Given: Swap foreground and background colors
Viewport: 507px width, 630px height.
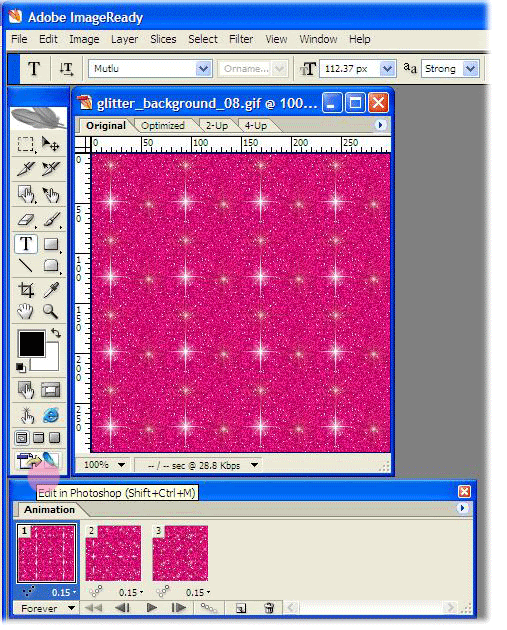Looking at the screenshot, I should tap(55, 333).
